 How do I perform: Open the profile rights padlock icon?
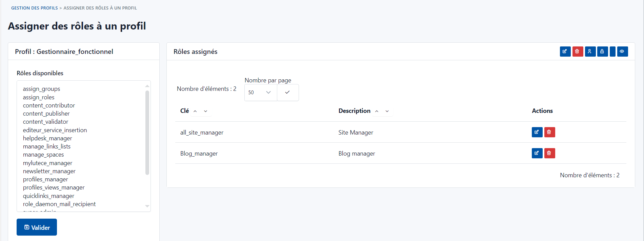click(x=602, y=52)
